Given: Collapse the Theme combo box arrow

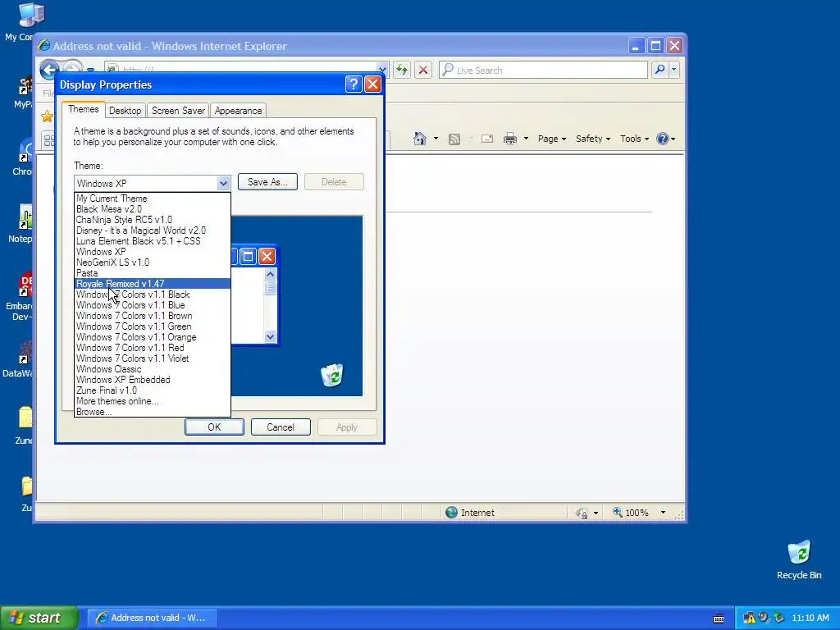Looking at the screenshot, I should pyautogui.click(x=223, y=183).
